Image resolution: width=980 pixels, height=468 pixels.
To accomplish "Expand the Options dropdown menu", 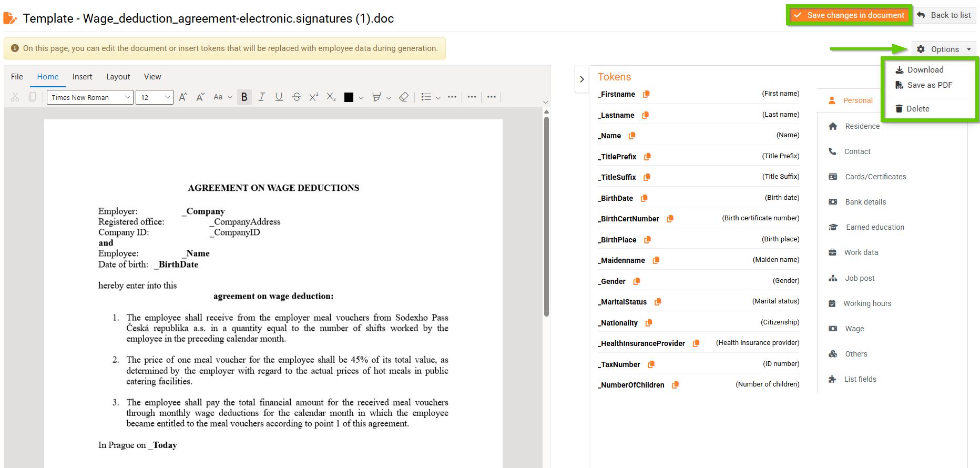I will (944, 49).
